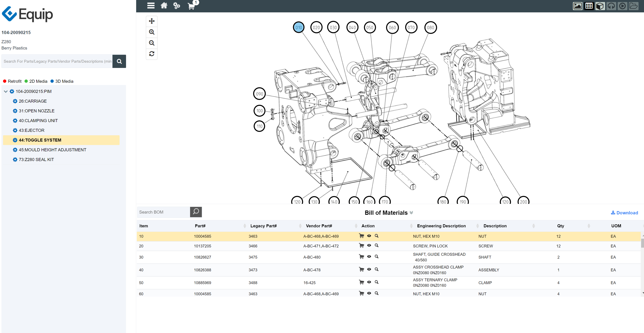Sort the Qty column using its arrows
Image resolution: width=644 pixels, height=333 pixels.
click(x=589, y=226)
